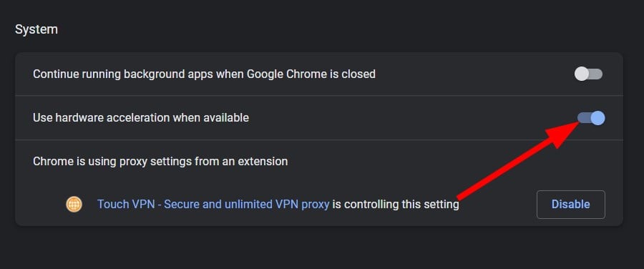Screen dimensions: 644x269
Task: Open Touch VPN extension link
Action: (213, 204)
